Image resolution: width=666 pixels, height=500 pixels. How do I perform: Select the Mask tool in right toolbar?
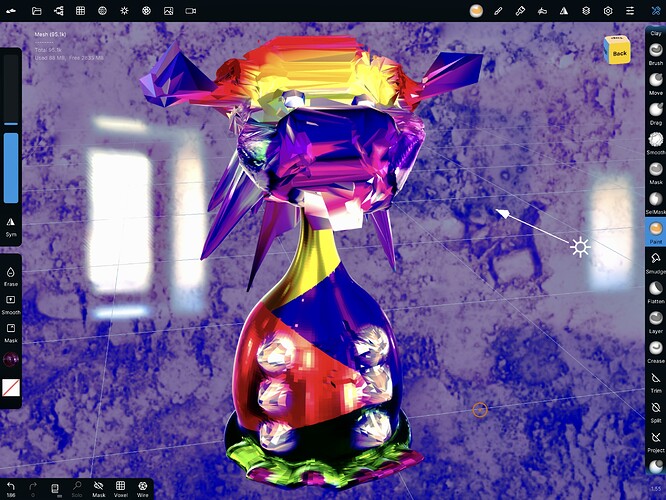click(x=656, y=172)
